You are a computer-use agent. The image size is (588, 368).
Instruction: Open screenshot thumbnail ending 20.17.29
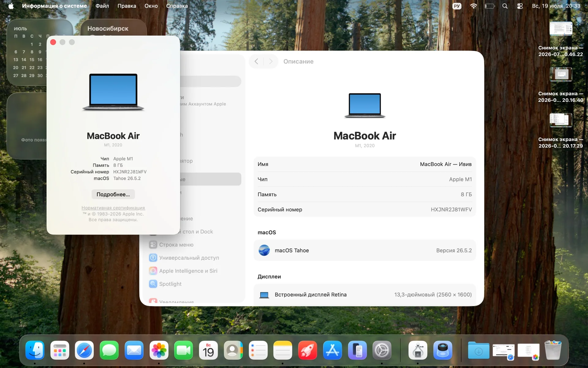click(561, 120)
